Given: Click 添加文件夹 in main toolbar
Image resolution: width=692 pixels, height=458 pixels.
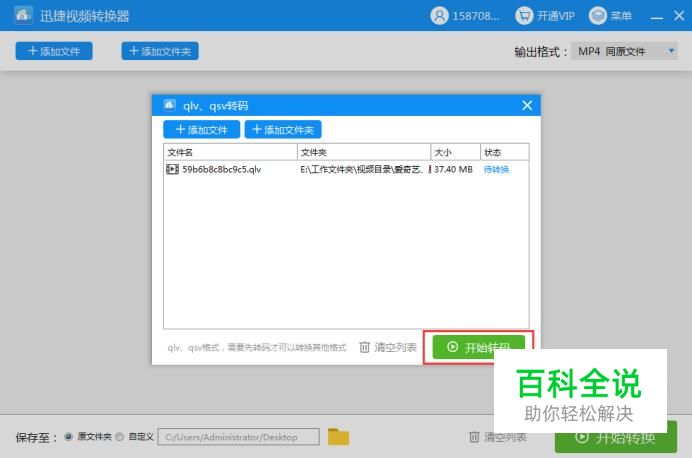Looking at the screenshot, I should 160,51.
